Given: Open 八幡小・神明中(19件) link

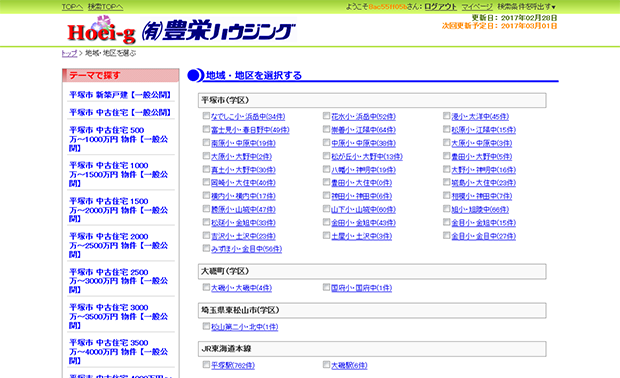Looking at the screenshot, I should 363,170.
